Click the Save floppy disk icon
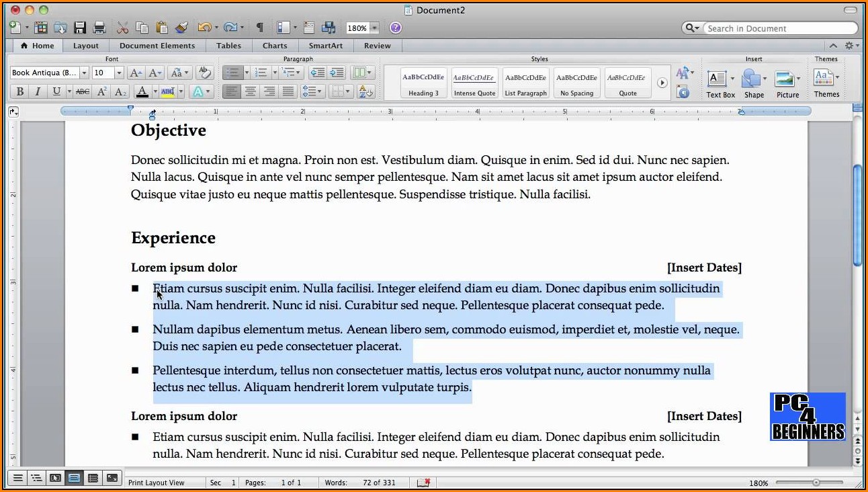 pyautogui.click(x=80, y=28)
